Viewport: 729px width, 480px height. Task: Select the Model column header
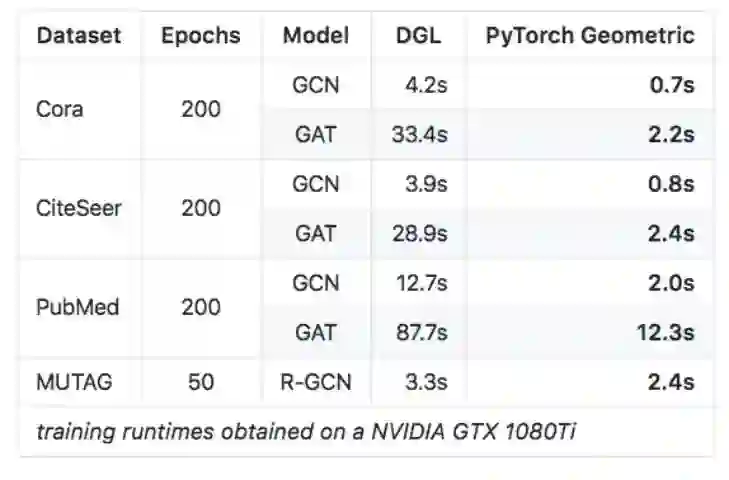[315, 36]
